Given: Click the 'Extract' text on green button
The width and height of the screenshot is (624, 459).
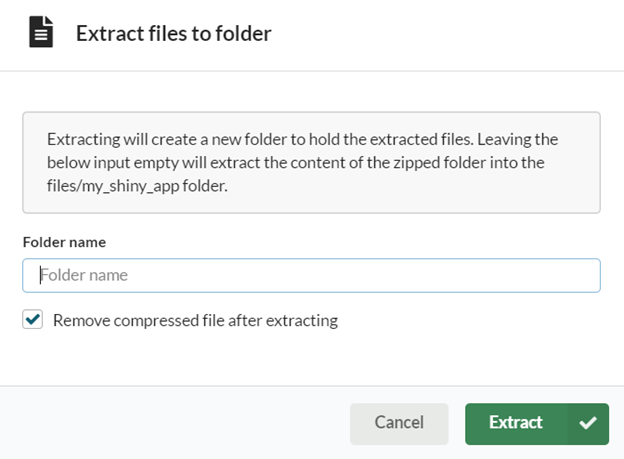Looking at the screenshot, I should 515,423.
